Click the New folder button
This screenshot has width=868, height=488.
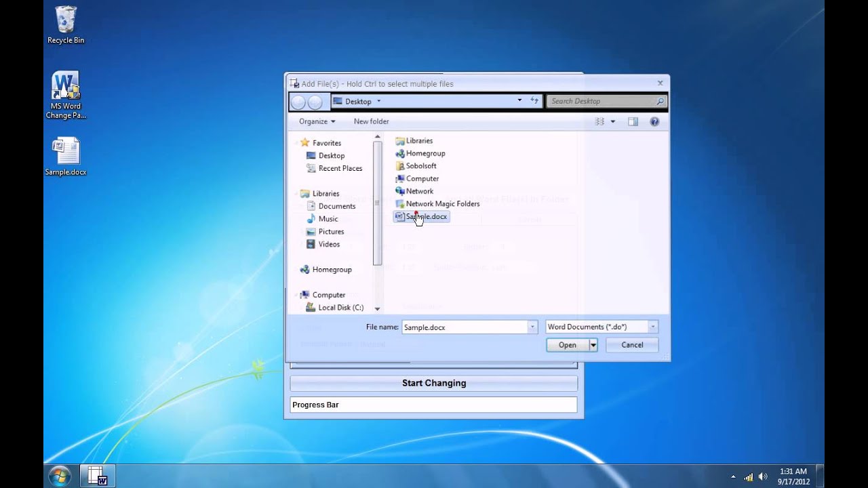point(371,122)
